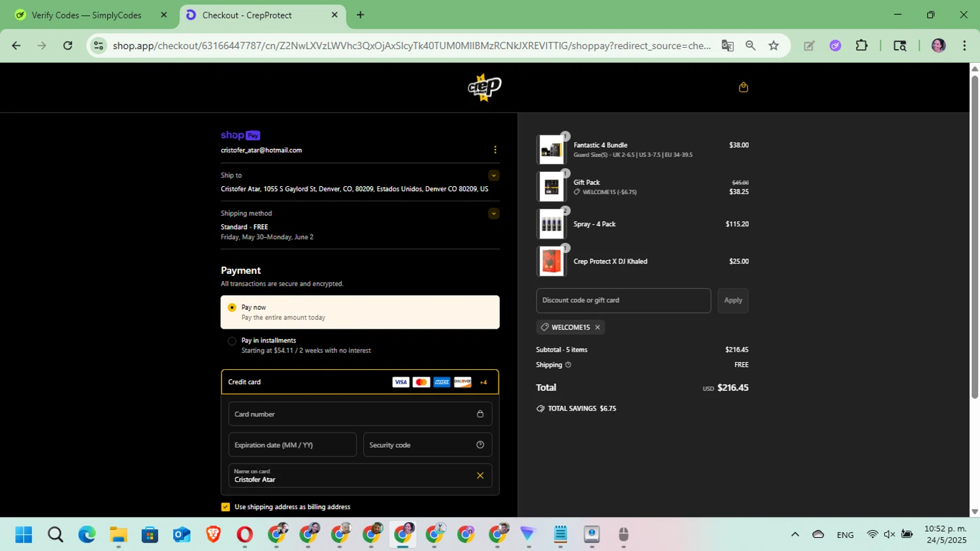This screenshot has width=980, height=551.
Task: Open Outlook from the taskbar
Action: [182, 535]
